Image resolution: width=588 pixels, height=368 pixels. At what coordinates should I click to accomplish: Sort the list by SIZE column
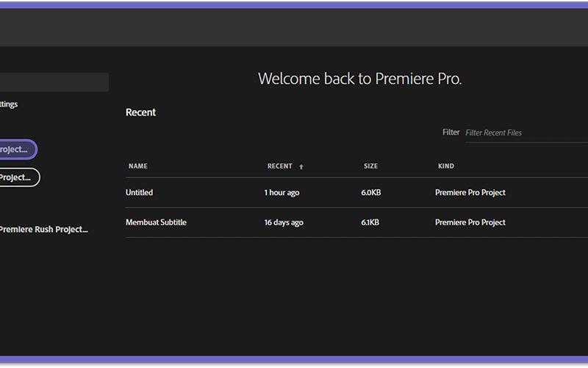370,166
